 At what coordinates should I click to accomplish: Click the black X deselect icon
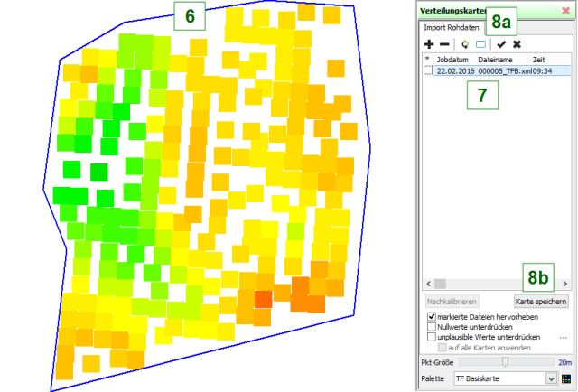point(517,43)
